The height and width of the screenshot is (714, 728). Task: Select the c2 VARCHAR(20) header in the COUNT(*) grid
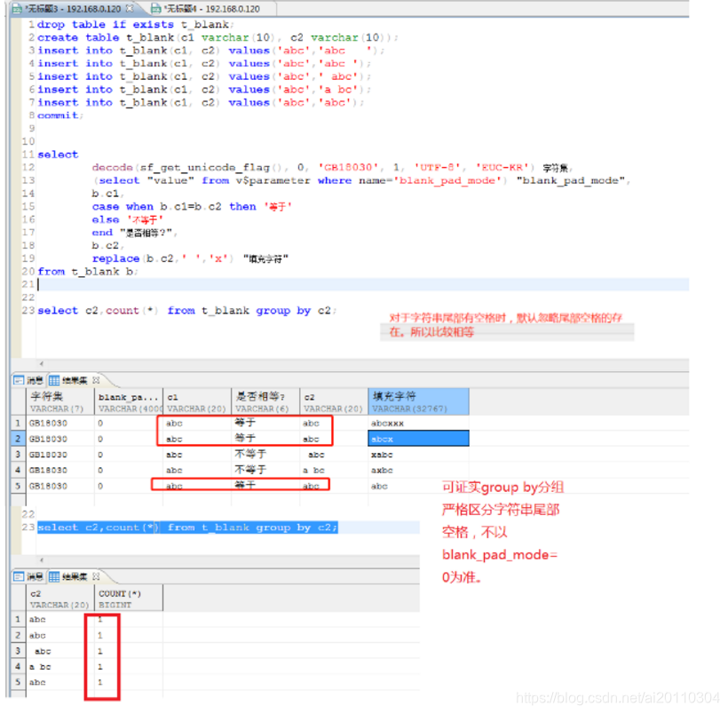(60, 599)
